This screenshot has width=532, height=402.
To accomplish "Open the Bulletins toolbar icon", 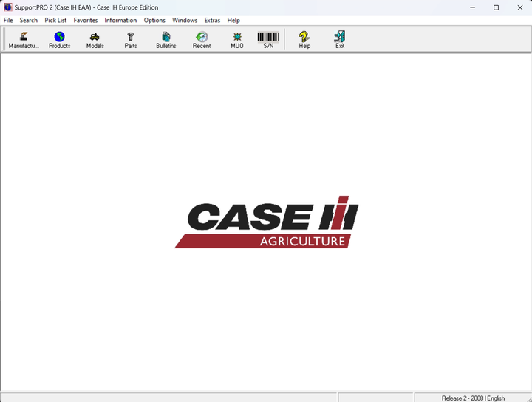I will [x=166, y=40].
